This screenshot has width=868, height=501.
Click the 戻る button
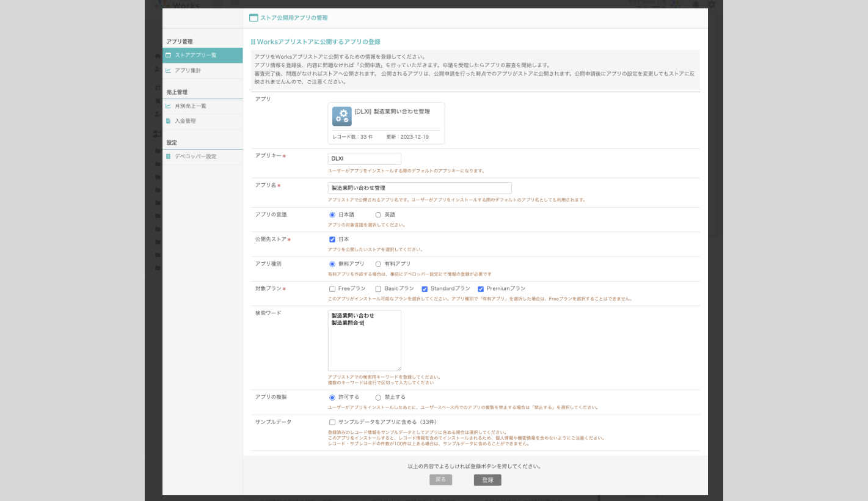point(440,480)
